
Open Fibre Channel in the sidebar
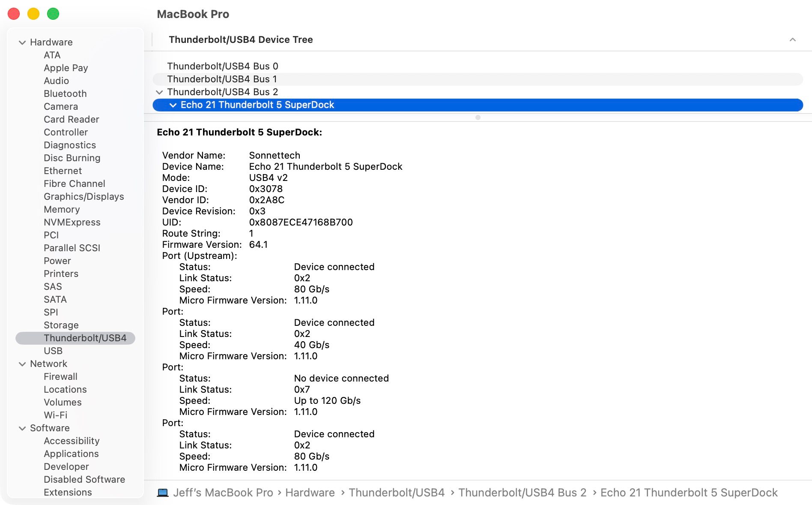[x=75, y=183]
